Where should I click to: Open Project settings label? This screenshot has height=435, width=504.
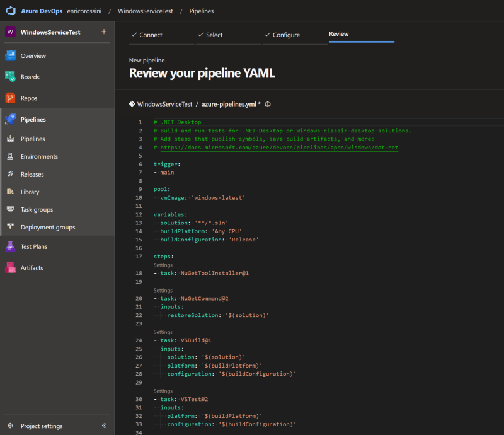click(x=42, y=426)
